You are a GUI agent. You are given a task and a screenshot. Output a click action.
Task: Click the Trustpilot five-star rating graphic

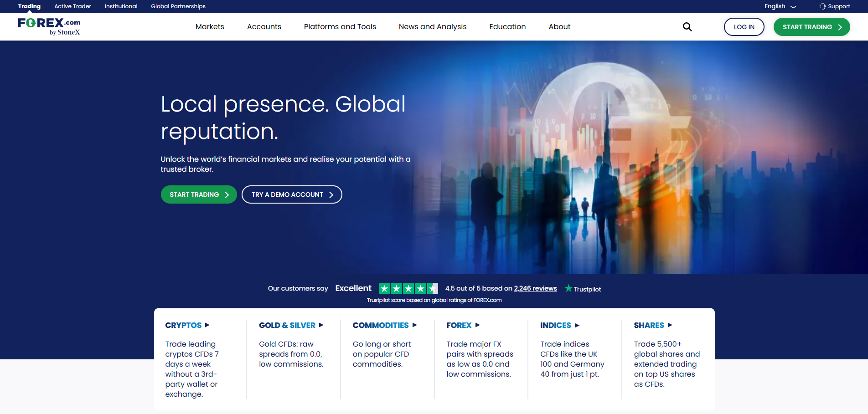click(408, 288)
